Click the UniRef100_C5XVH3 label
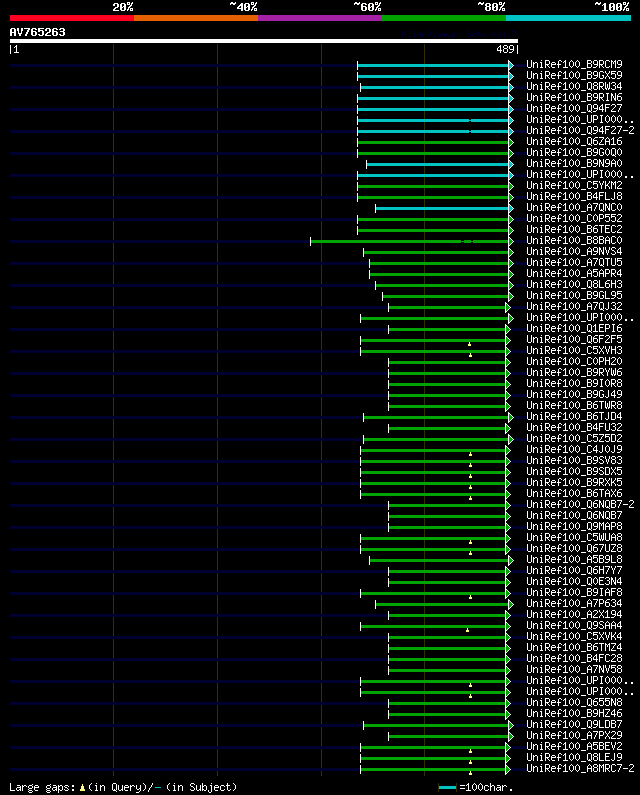This screenshot has width=640, height=795. point(574,350)
